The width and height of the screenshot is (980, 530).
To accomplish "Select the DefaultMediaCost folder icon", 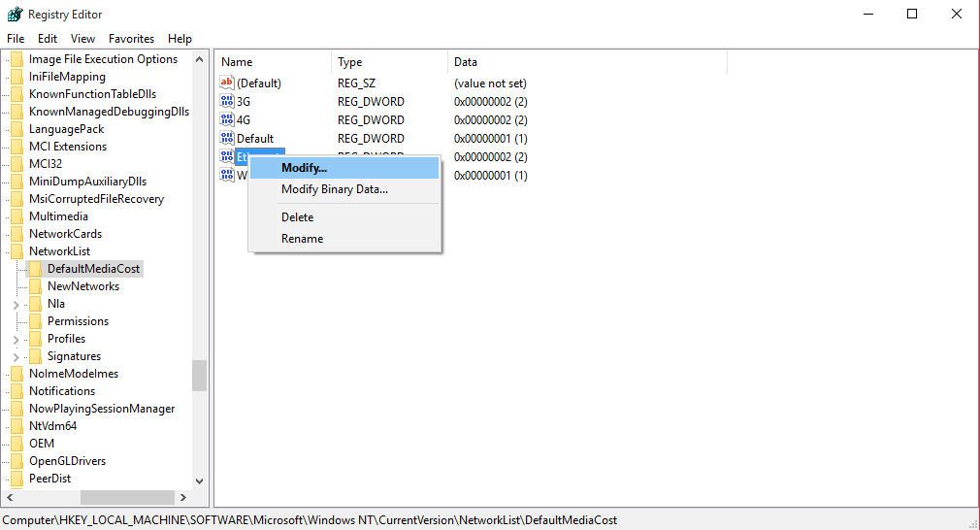I will pos(35,269).
